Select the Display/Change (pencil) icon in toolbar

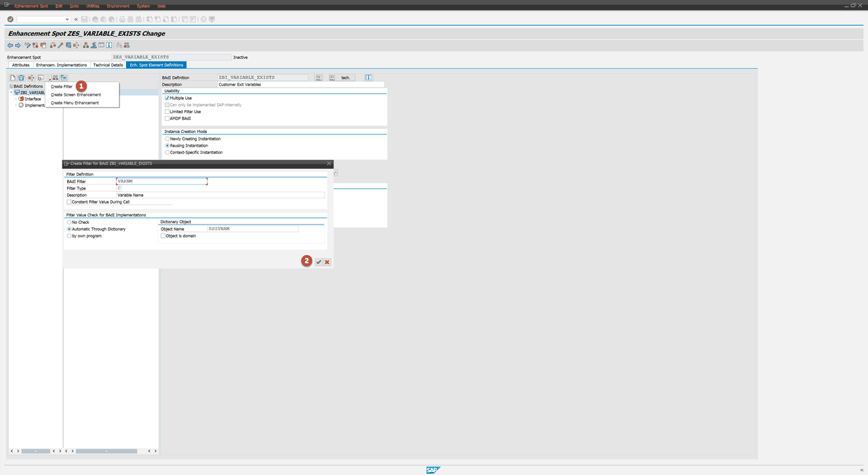tap(60, 45)
